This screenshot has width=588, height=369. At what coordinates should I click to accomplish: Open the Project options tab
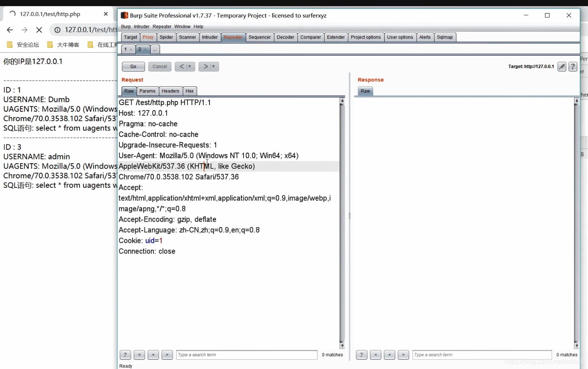(x=366, y=37)
